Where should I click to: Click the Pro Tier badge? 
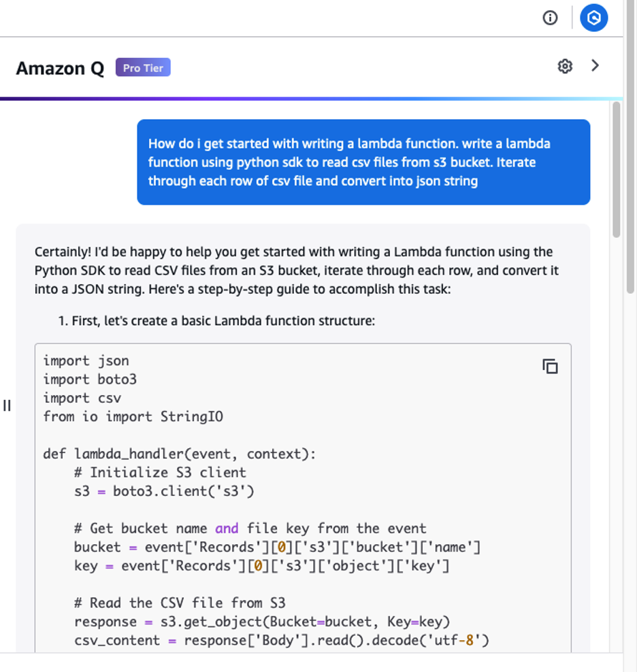click(x=143, y=67)
